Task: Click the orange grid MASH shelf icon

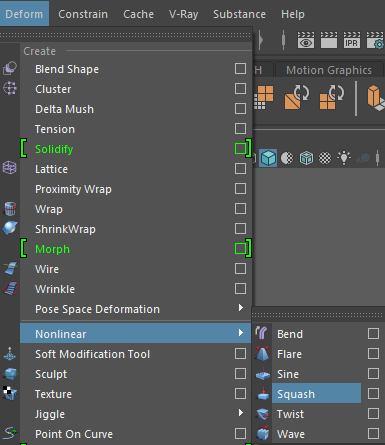Action: (x=264, y=97)
